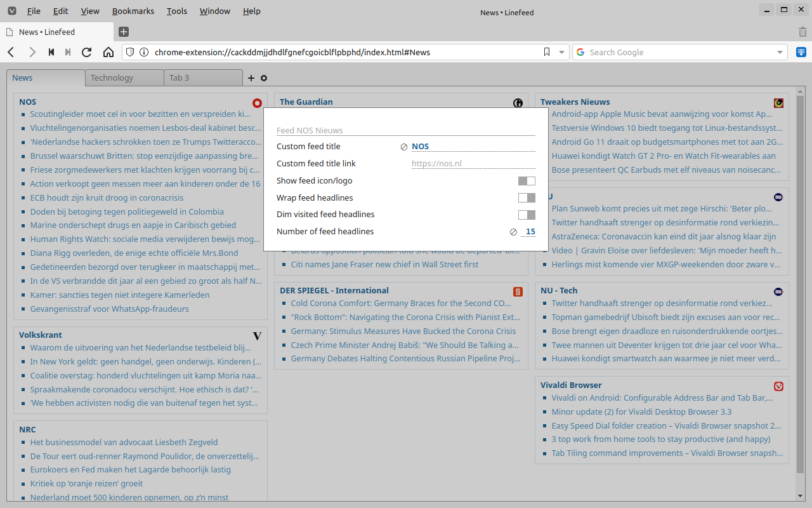This screenshot has height=508, width=812.
Task: Click the Feed NOS Nieuws URL field
Action: (x=406, y=130)
